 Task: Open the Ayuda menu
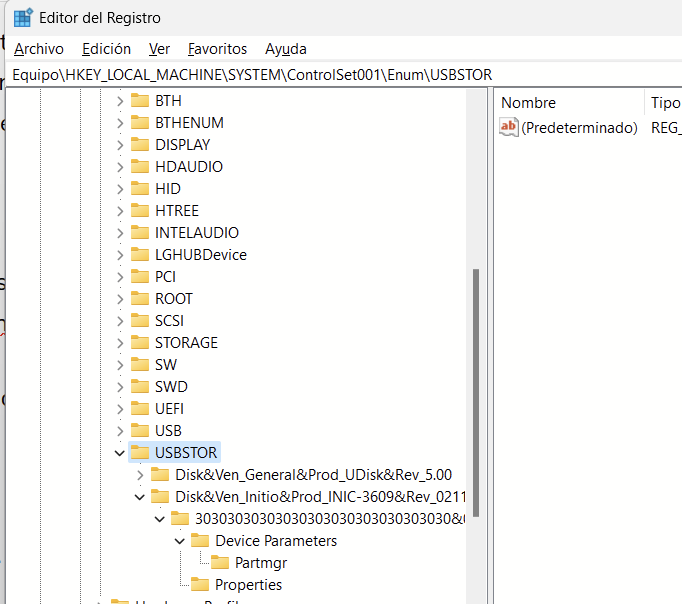click(286, 48)
